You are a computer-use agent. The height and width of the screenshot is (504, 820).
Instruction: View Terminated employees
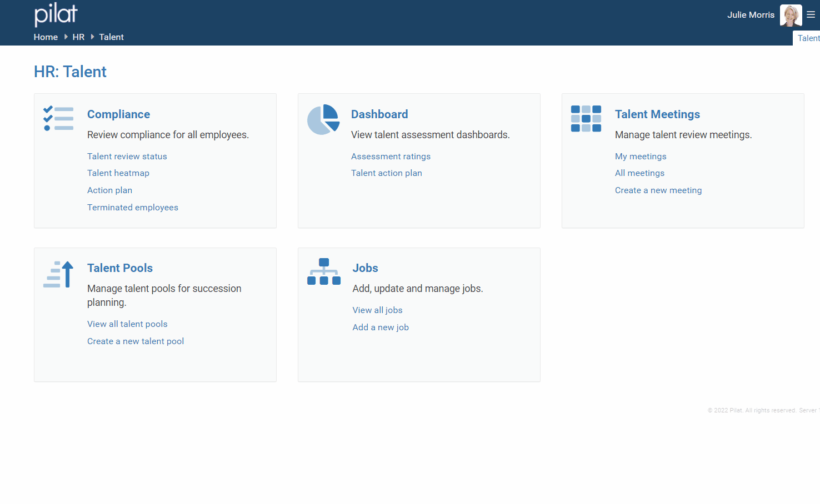[x=133, y=208]
